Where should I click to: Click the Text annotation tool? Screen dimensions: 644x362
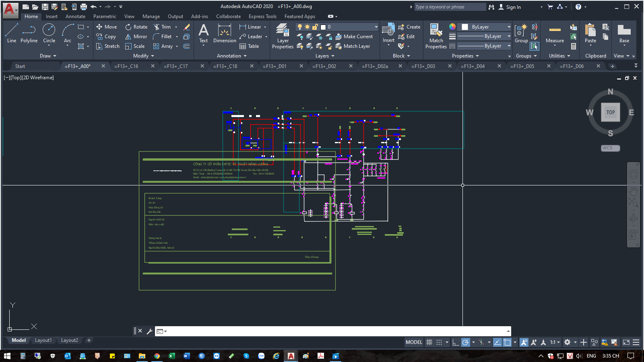coord(204,33)
